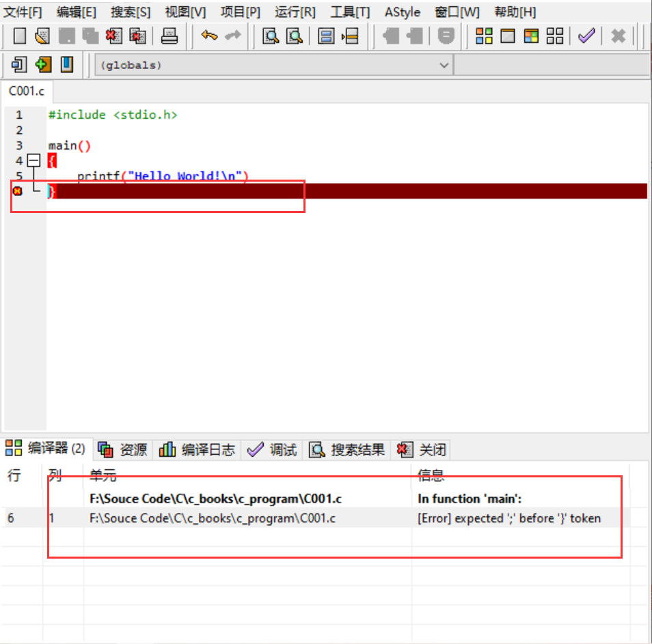Click the Compile icon with colored squares

pos(484,36)
